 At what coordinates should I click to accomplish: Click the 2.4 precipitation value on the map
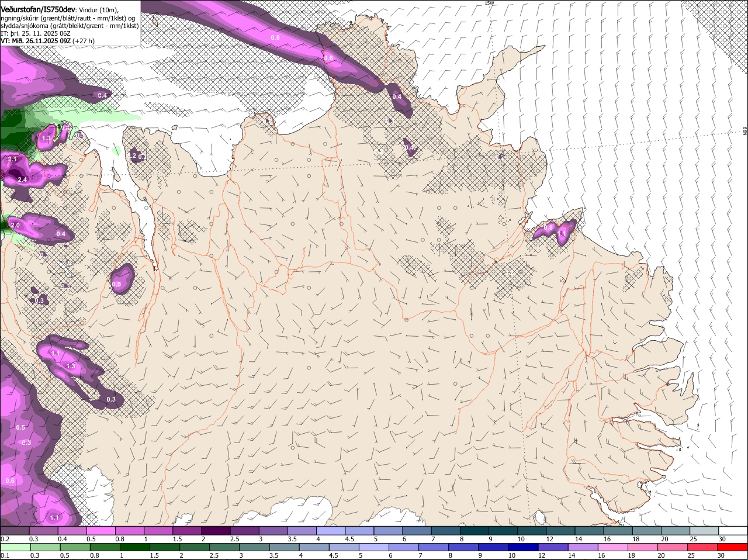point(22,179)
